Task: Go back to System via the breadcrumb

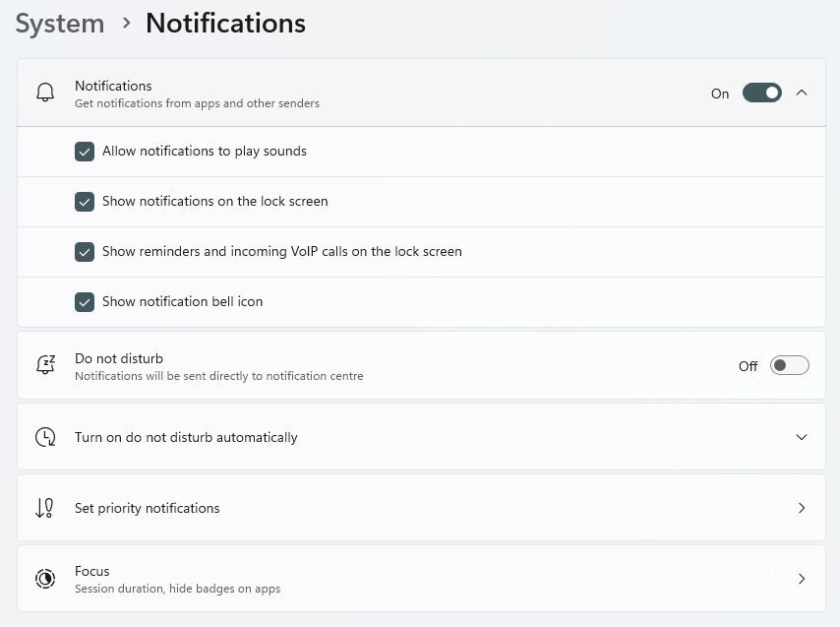Action: pyautogui.click(x=59, y=23)
